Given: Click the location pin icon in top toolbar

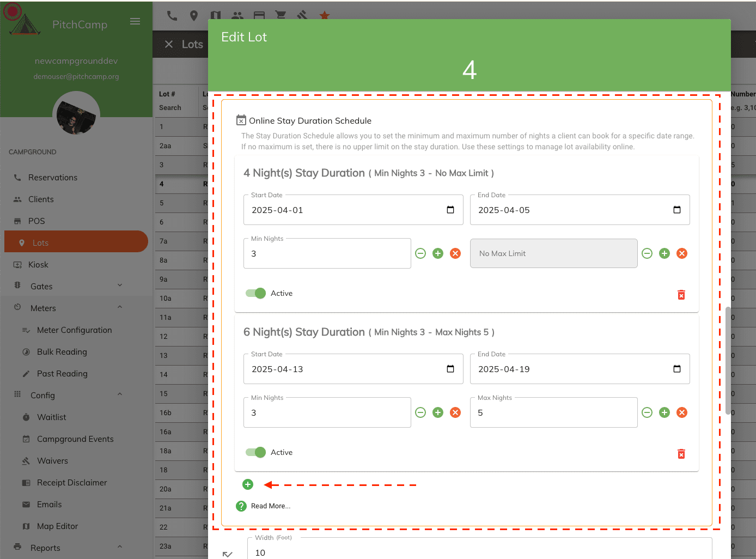Looking at the screenshot, I should (194, 16).
